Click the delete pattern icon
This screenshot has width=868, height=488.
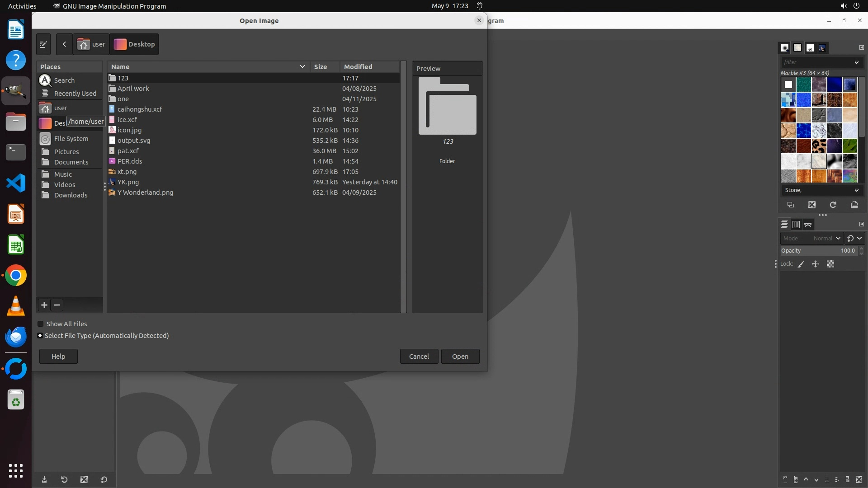point(812,205)
